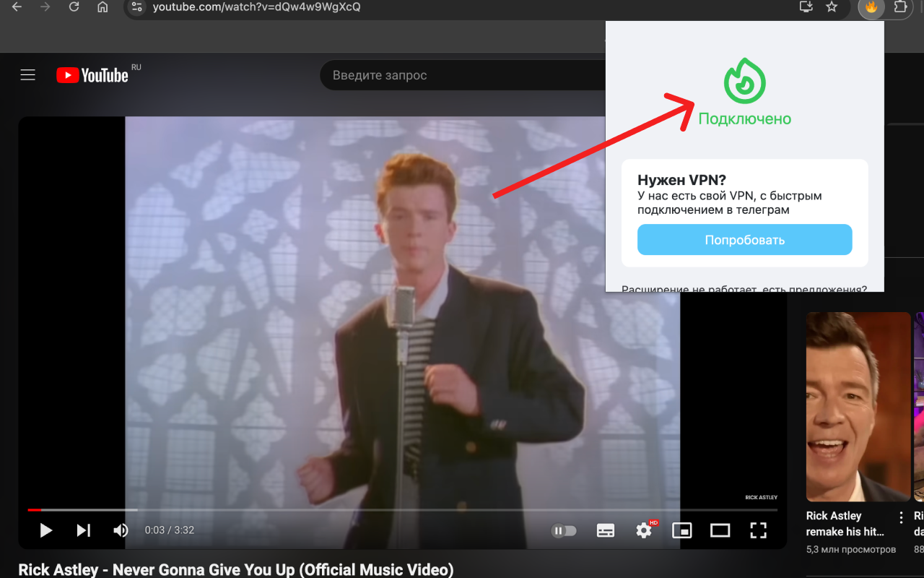Open the Rick Astley remake video thumbnail

pyautogui.click(x=858, y=406)
